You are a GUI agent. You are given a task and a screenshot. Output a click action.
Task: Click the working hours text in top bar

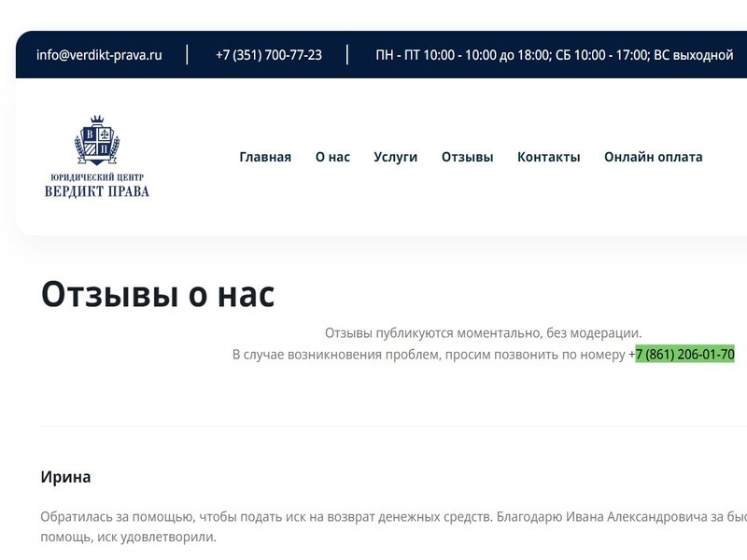554,55
